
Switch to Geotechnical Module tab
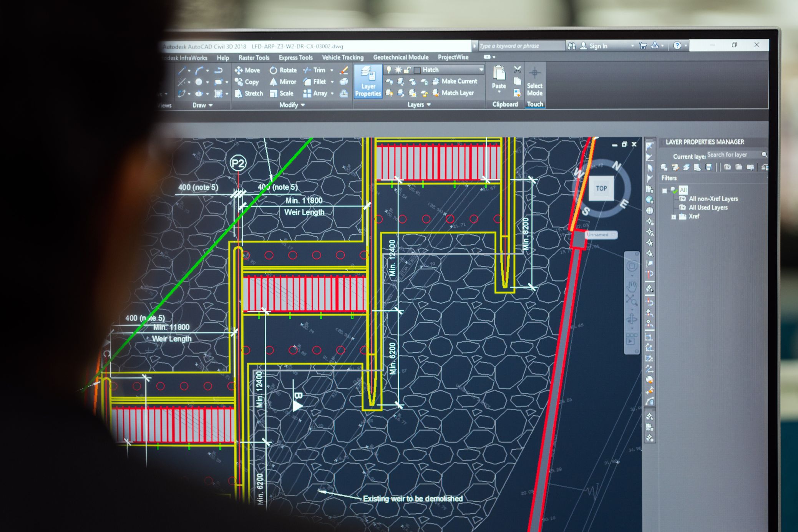coord(401,57)
